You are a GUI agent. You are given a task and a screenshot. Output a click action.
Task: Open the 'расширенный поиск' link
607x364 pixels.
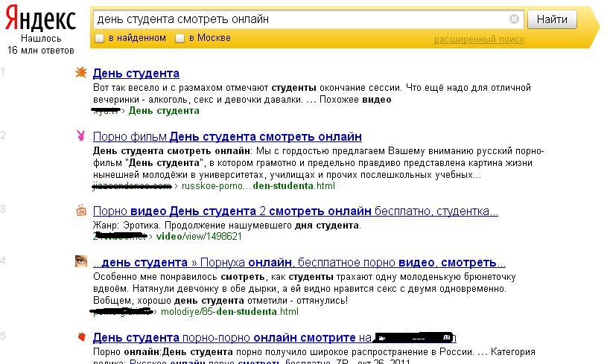point(479,39)
